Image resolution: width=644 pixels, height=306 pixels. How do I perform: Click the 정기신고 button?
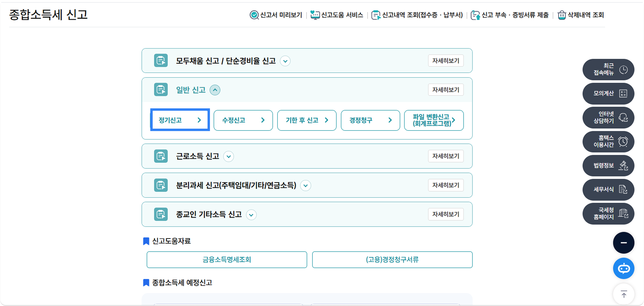[x=180, y=120]
